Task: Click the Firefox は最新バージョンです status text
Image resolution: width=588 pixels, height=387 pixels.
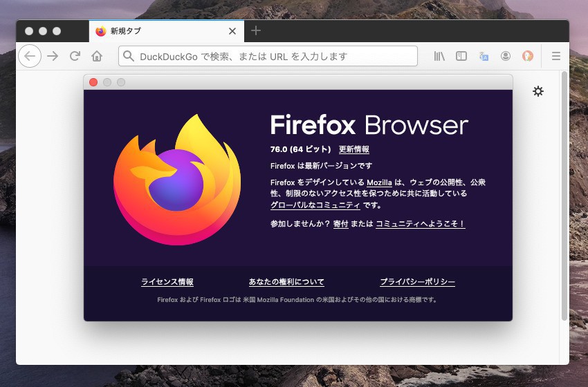Action: tap(322, 166)
